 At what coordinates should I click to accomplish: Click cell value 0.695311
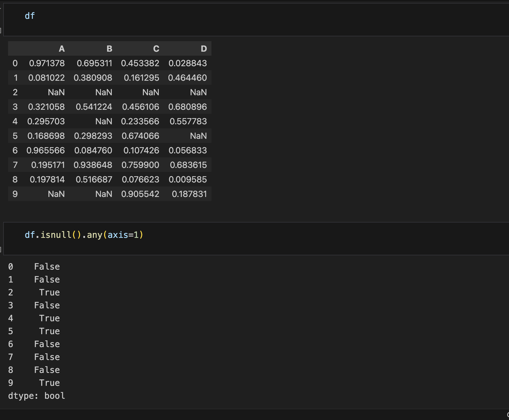[94, 63]
